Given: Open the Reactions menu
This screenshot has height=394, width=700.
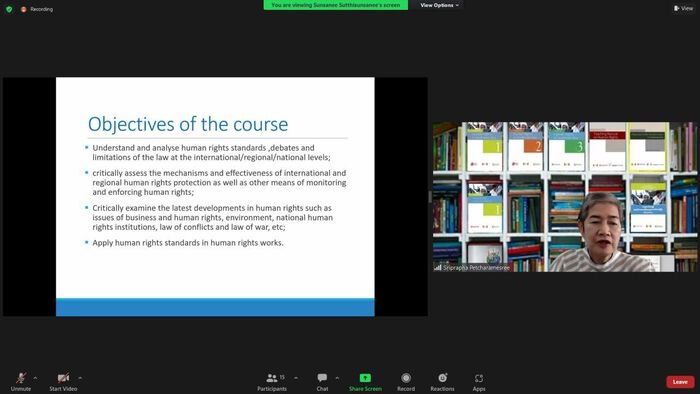Looking at the screenshot, I should [442, 382].
